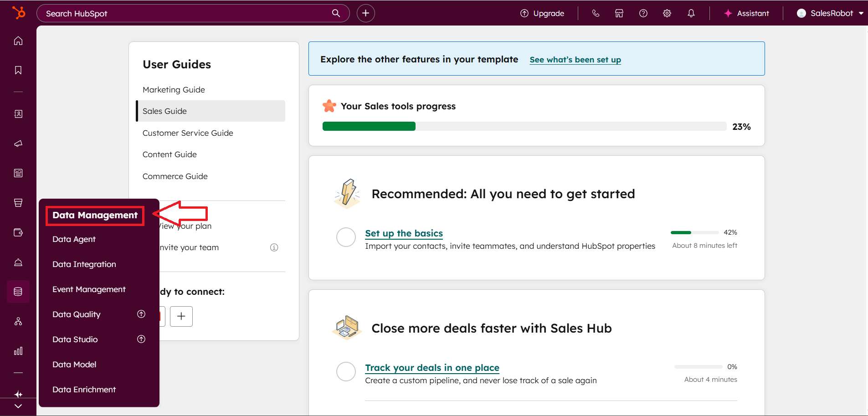Select Data Agent from the Data menu
The width and height of the screenshot is (868, 416).
(74, 239)
